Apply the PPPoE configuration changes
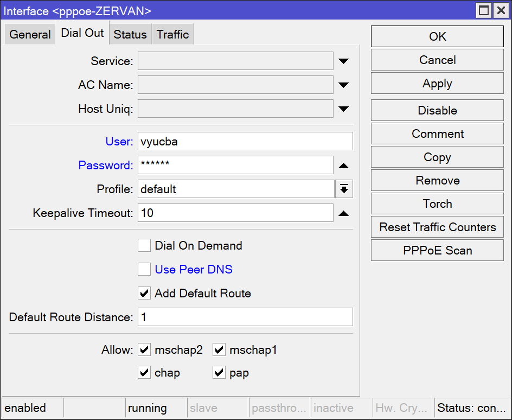Image resolution: width=512 pixels, height=420 pixels. pos(437,83)
